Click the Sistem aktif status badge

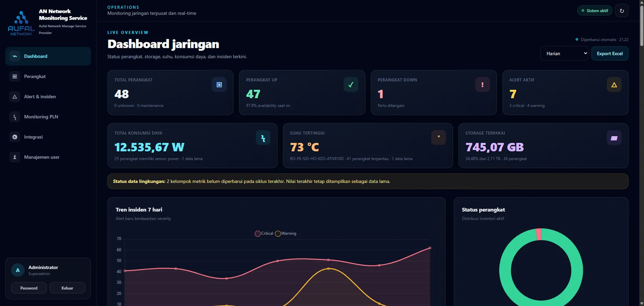(x=595, y=11)
